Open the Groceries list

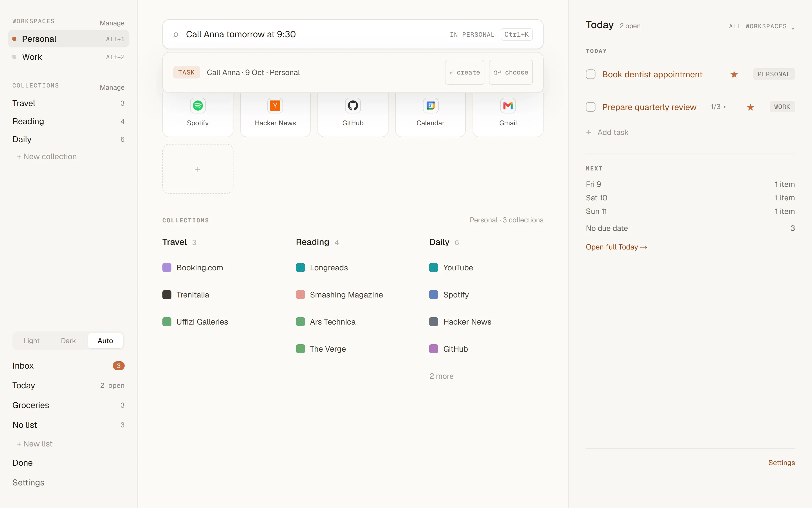(x=69, y=405)
